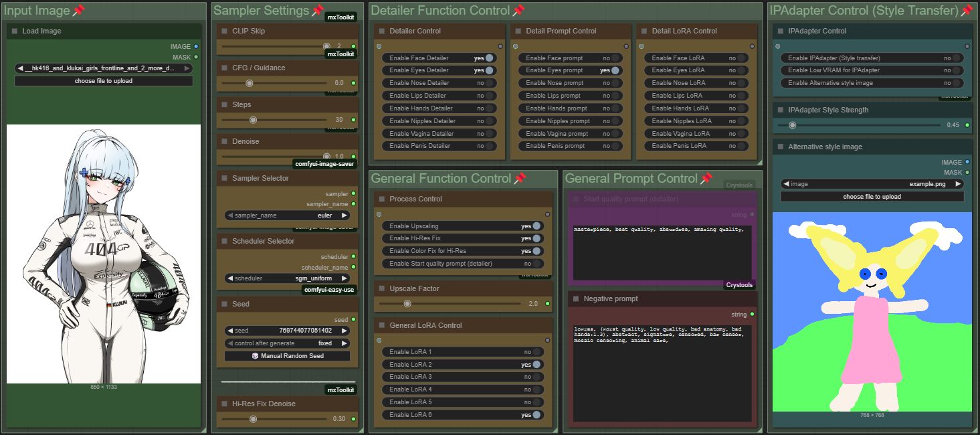Collapse the Load Image node via its title dot
The height and width of the screenshot is (435, 980).
14,31
